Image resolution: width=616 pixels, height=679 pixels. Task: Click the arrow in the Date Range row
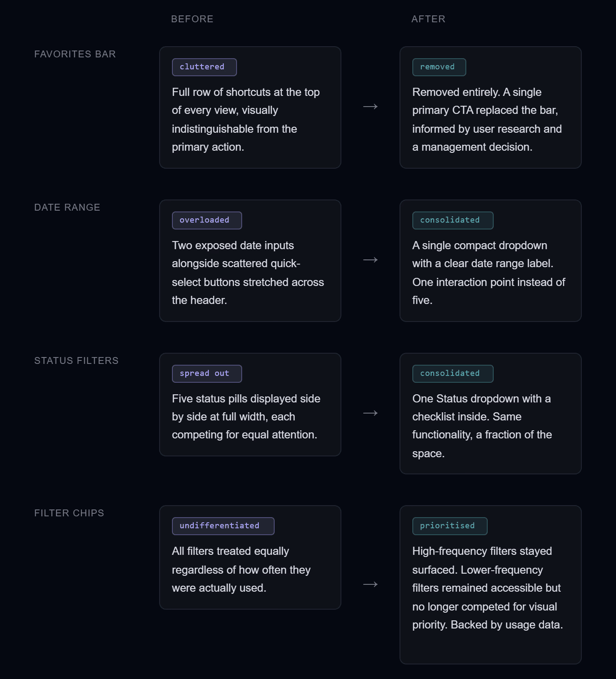pyautogui.click(x=370, y=260)
